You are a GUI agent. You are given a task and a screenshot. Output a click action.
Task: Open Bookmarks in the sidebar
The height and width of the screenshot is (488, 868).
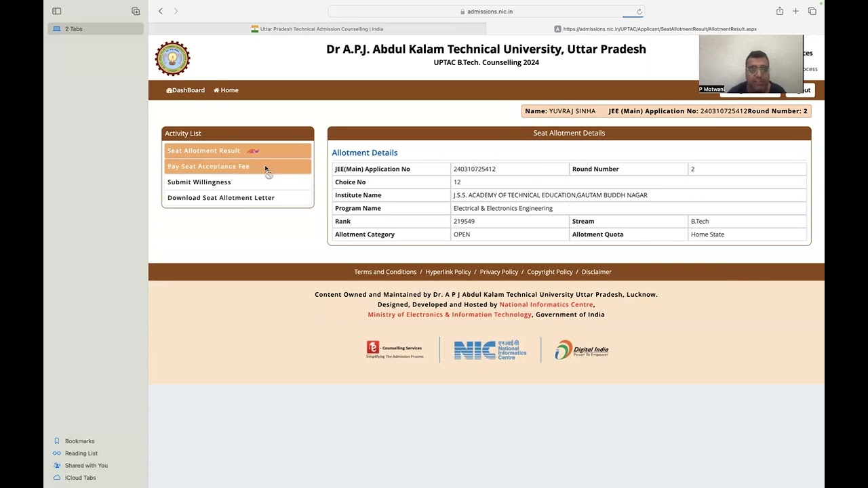coord(79,441)
